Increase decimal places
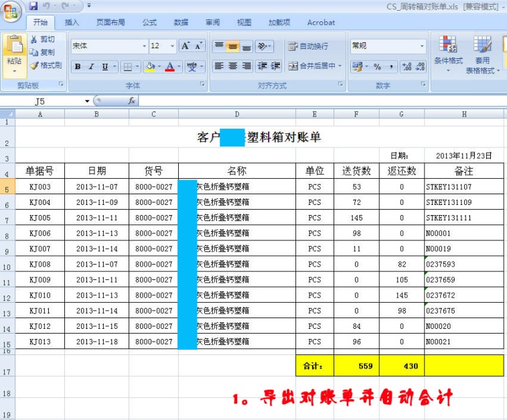507x420 pixels. [407, 66]
